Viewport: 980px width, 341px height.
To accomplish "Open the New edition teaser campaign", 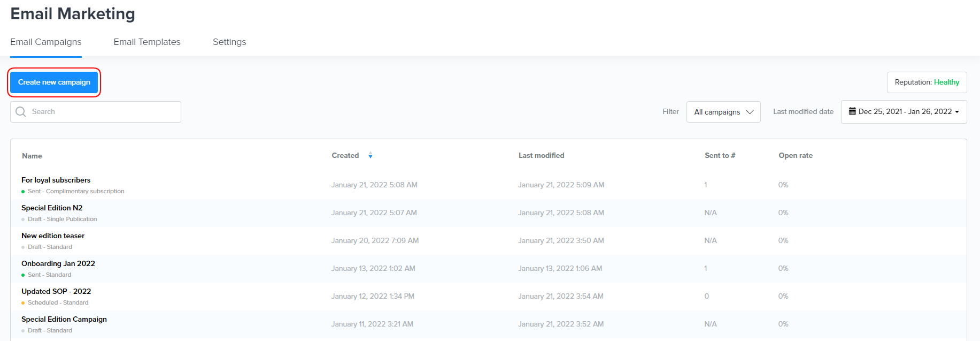I will pos(53,236).
